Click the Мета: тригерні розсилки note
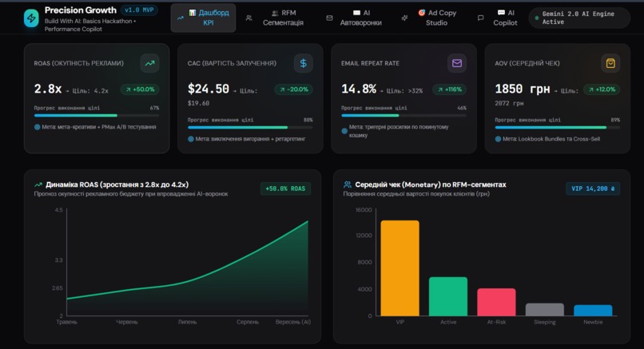The height and width of the screenshot is (349, 644). click(395, 131)
